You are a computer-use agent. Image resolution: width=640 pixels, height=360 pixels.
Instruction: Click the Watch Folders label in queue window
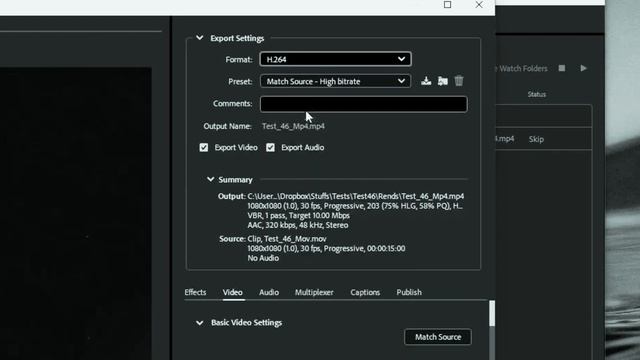[x=523, y=69]
